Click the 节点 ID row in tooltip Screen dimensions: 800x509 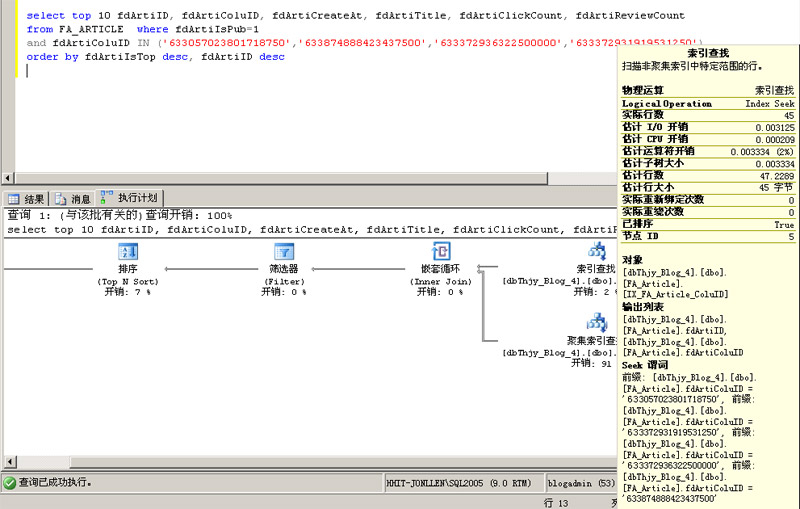pyautogui.click(x=708, y=236)
